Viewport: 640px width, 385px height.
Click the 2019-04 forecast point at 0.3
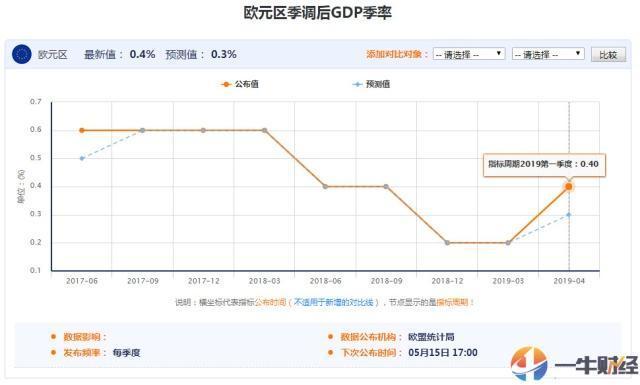pos(569,215)
